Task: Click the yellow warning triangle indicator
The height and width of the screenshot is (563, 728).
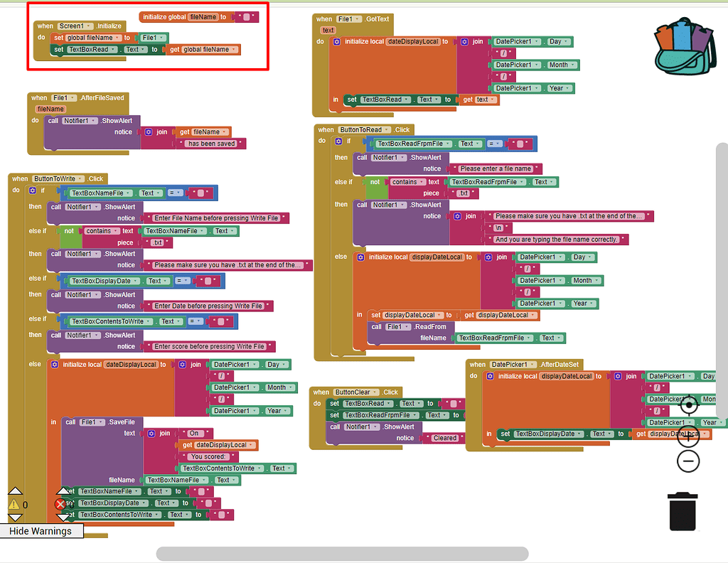Action: pos(13,504)
